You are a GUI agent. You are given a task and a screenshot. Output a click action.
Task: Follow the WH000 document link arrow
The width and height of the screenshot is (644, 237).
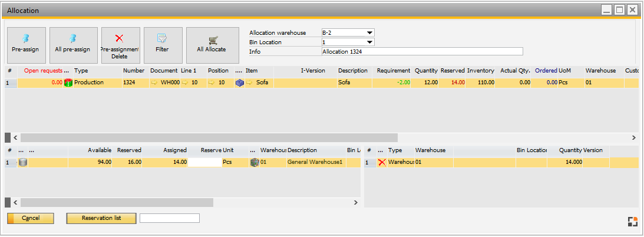[x=155, y=83]
